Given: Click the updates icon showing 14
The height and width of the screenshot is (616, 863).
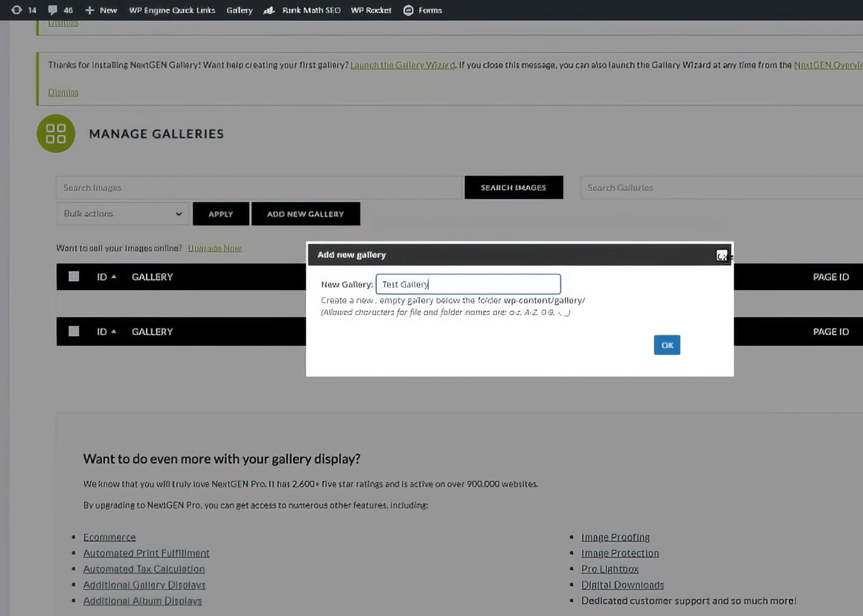Looking at the screenshot, I should click(16, 10).
